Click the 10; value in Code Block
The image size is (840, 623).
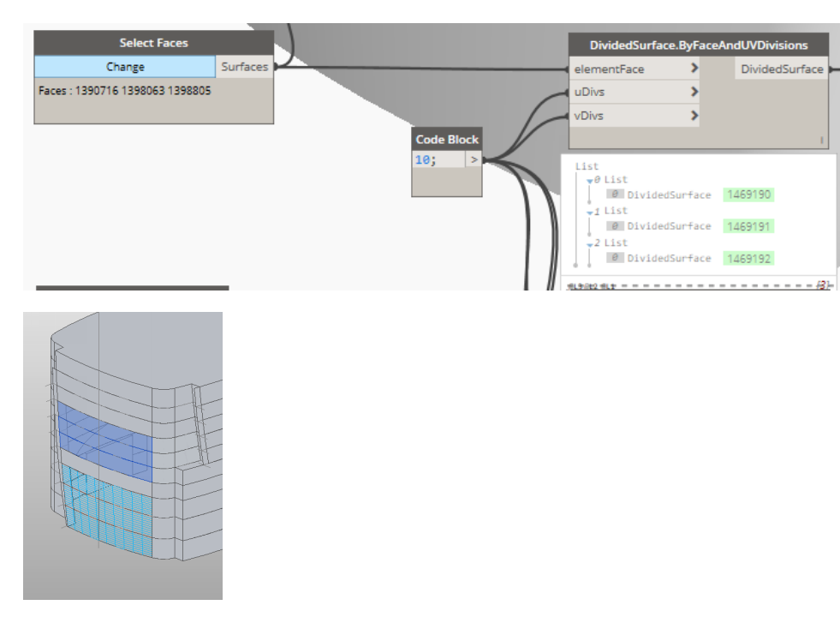[426, 159]
